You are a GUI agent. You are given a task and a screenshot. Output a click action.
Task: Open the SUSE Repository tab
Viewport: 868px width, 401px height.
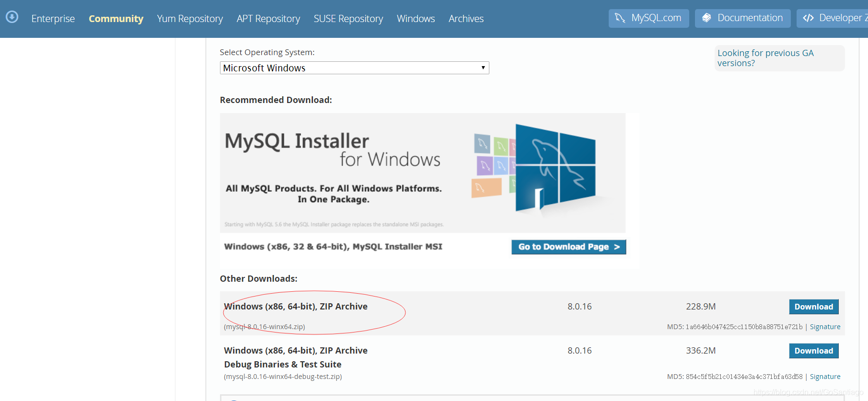[x=348, y=19]
